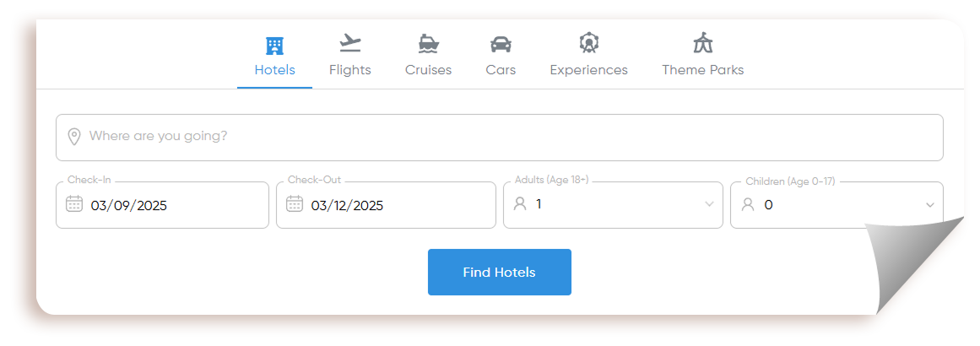Click the Theme Parks tent icon
The height and width of the screenshot is (346, 980).
(x=703, y=43)
